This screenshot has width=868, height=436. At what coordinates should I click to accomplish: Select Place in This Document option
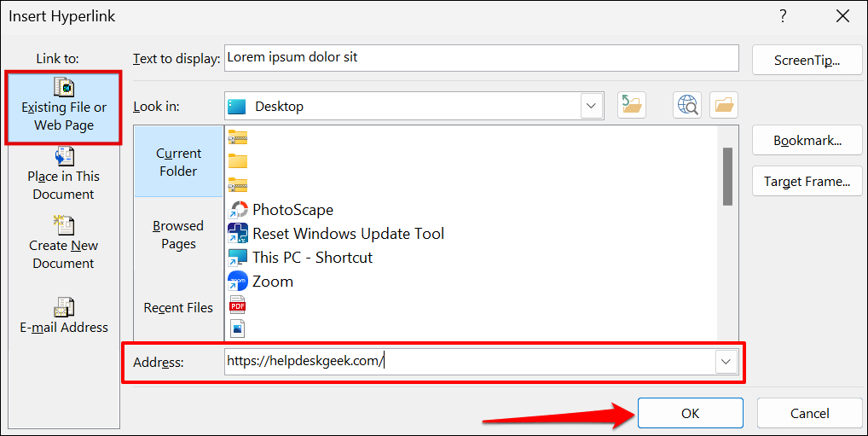(x=64, y=174)
